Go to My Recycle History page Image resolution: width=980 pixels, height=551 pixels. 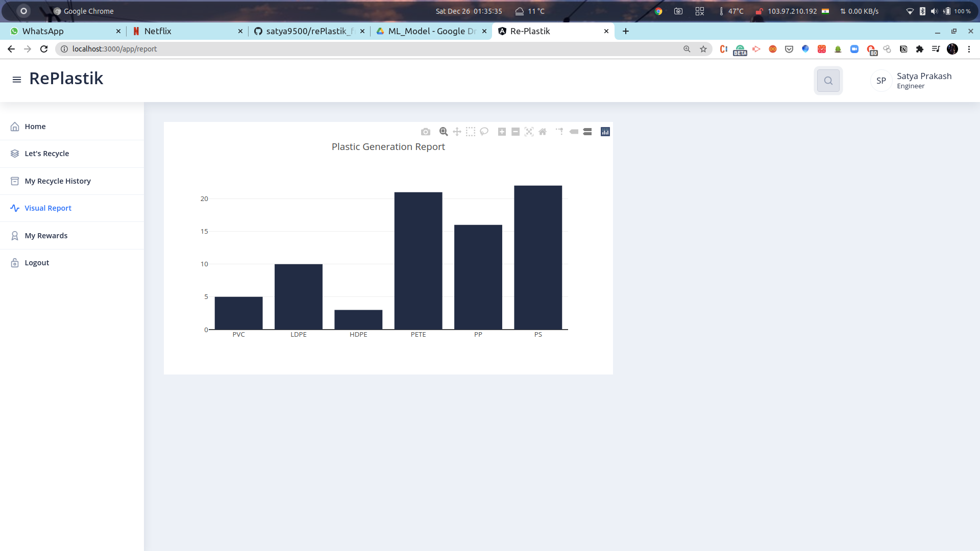pos(58,181)
